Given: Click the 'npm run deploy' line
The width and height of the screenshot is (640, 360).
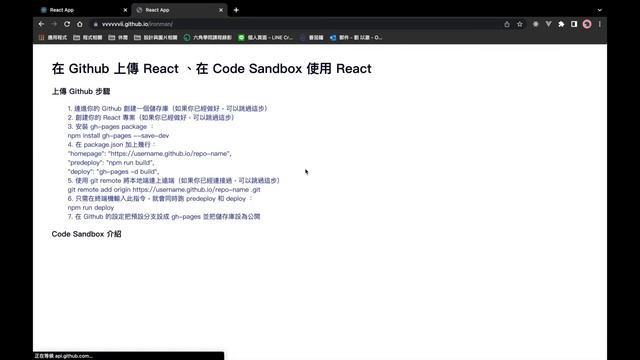Looking at the screenshot, I should pos(91,207).
